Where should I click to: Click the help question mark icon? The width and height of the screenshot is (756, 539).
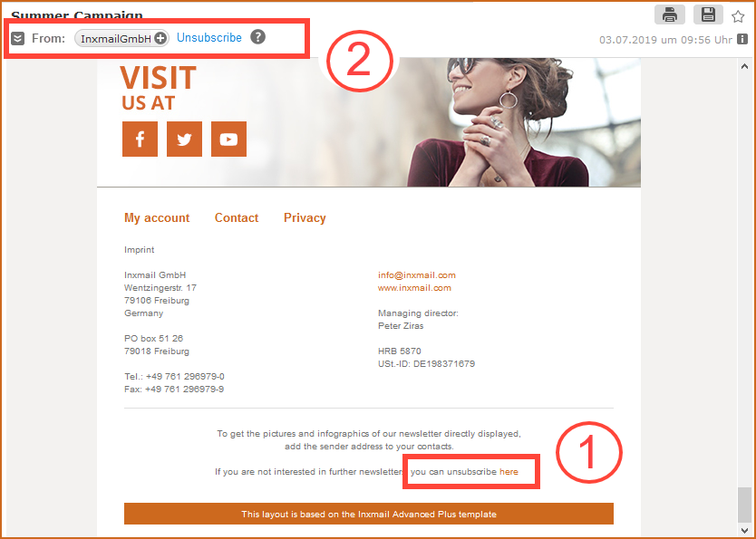[x=258, y=36]
